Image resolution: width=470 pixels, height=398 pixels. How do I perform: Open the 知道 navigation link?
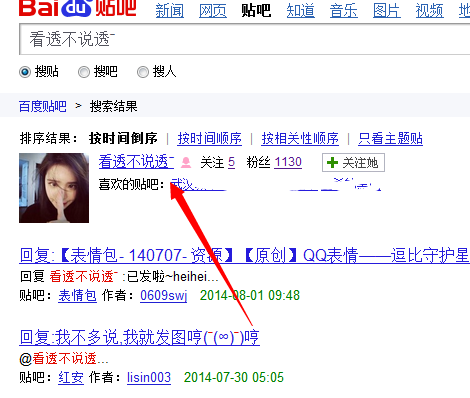[x=300, y=11]
